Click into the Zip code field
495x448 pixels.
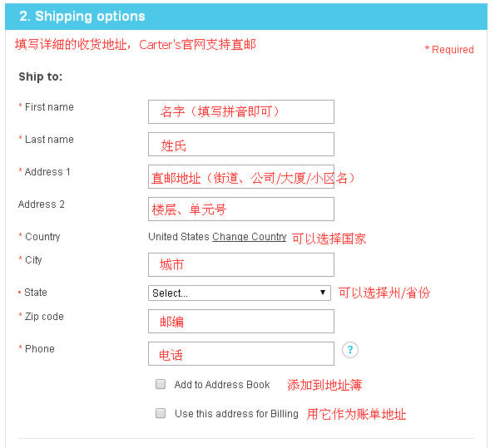click(241, 321)
